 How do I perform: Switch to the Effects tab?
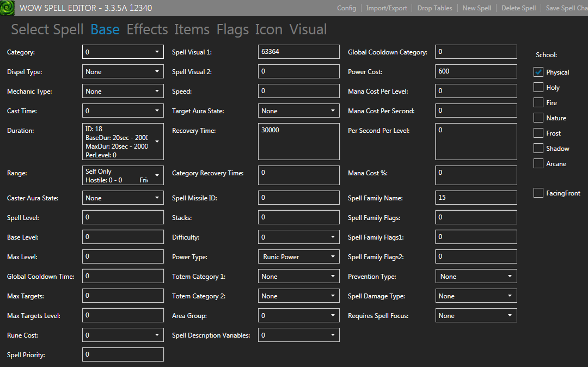tap(147, 29)
